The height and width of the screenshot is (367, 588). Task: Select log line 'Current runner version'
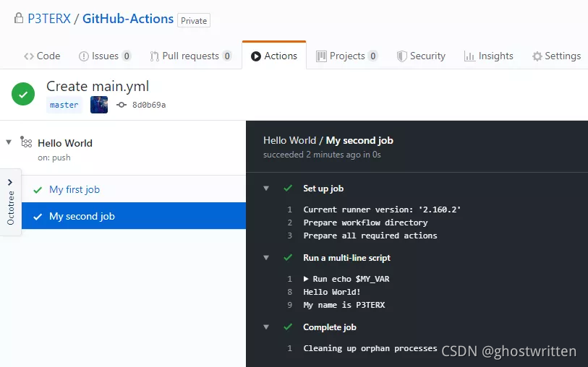[382, 210]
